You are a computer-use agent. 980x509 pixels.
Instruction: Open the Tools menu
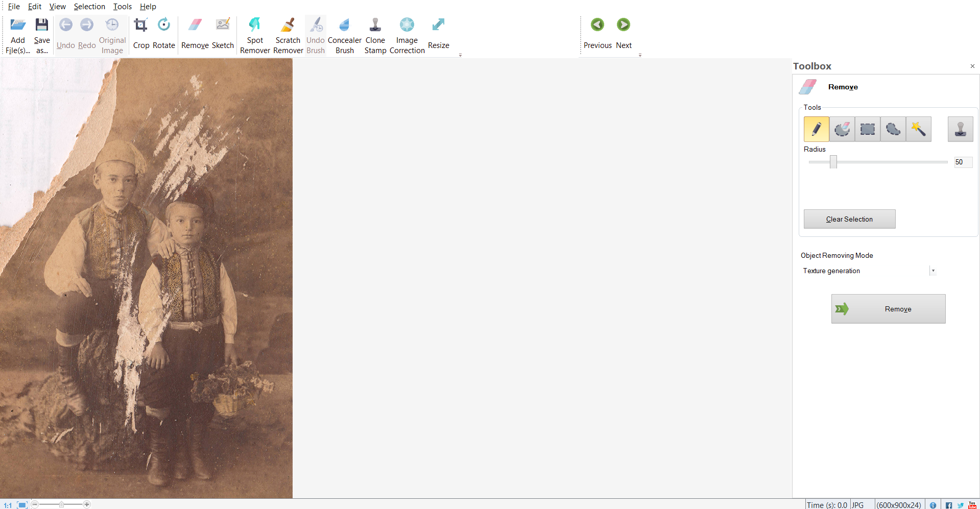pyautogui.click(x=122, y=7)
